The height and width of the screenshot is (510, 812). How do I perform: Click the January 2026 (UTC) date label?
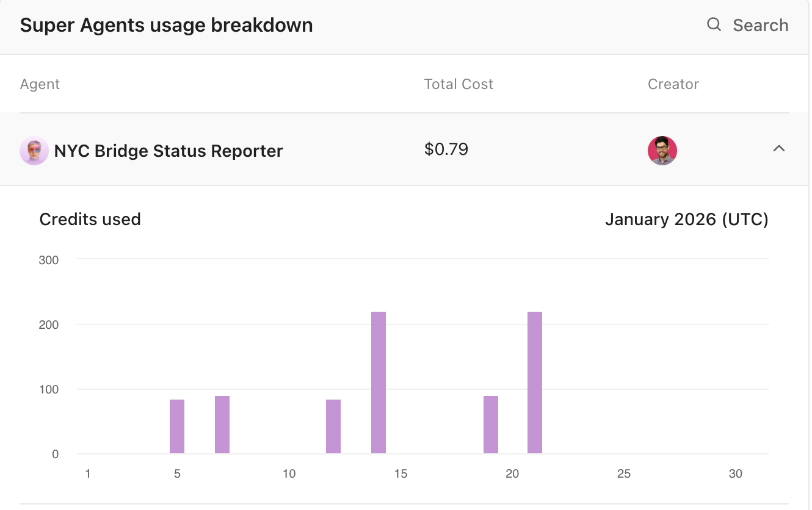click(x=686, y=220)
